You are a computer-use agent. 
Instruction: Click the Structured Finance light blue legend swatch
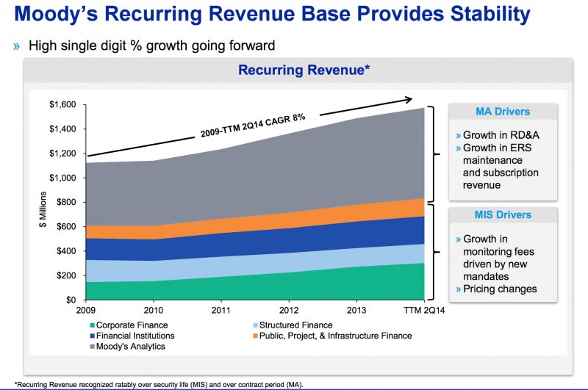pyautogui.click(x=255, y=325)
